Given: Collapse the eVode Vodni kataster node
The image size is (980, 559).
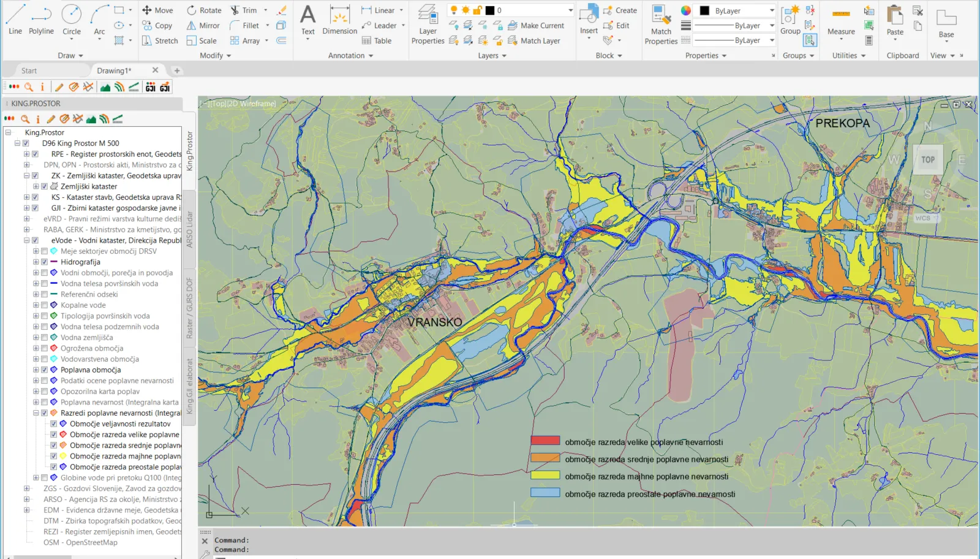Looking at the screenshot, I should 26,241.
